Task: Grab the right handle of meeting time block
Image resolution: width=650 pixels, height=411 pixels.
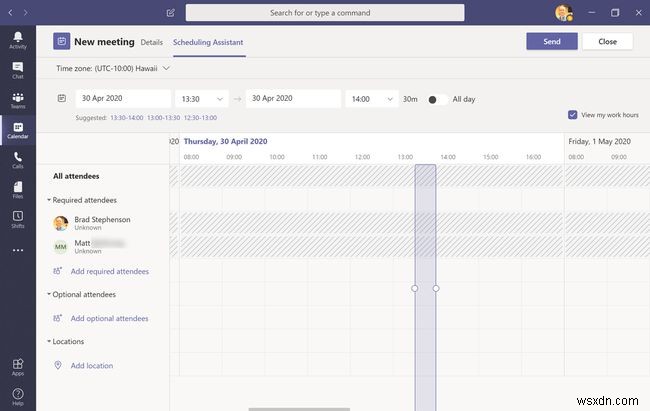Action: point(436,288)
